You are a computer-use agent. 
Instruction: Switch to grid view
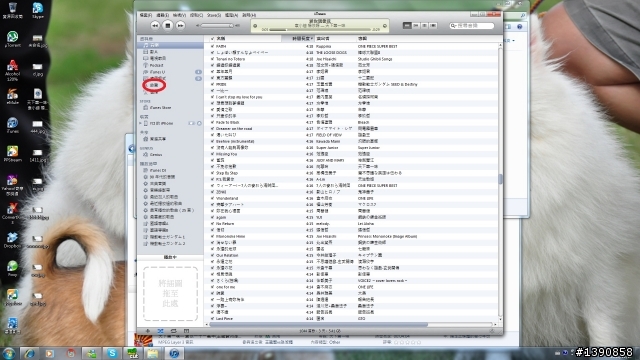424,26
